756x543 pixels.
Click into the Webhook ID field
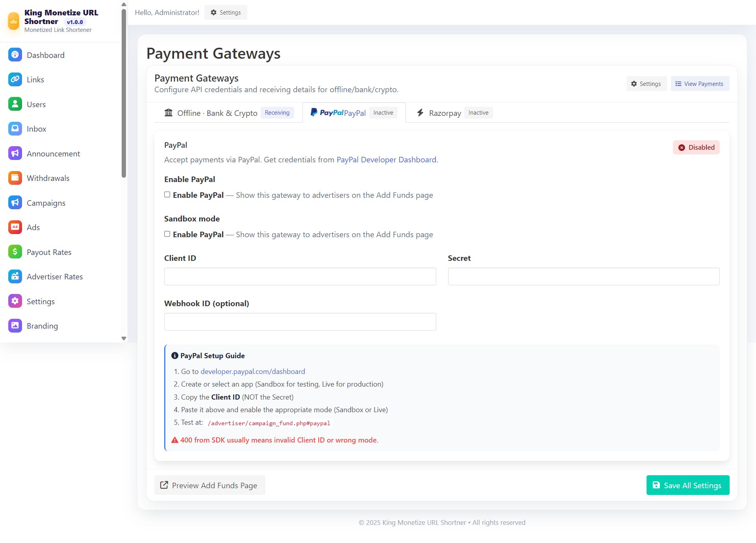tap(300, 322)
